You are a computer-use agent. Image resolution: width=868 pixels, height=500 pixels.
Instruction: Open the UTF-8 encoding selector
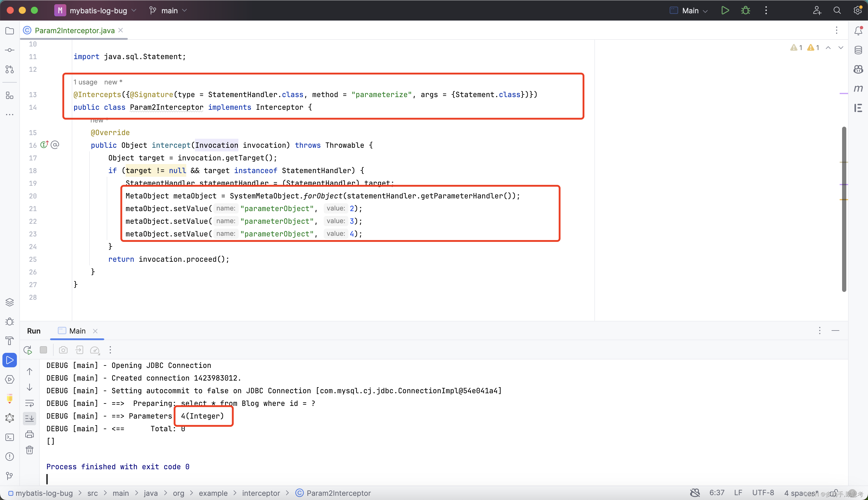point(763,493)
